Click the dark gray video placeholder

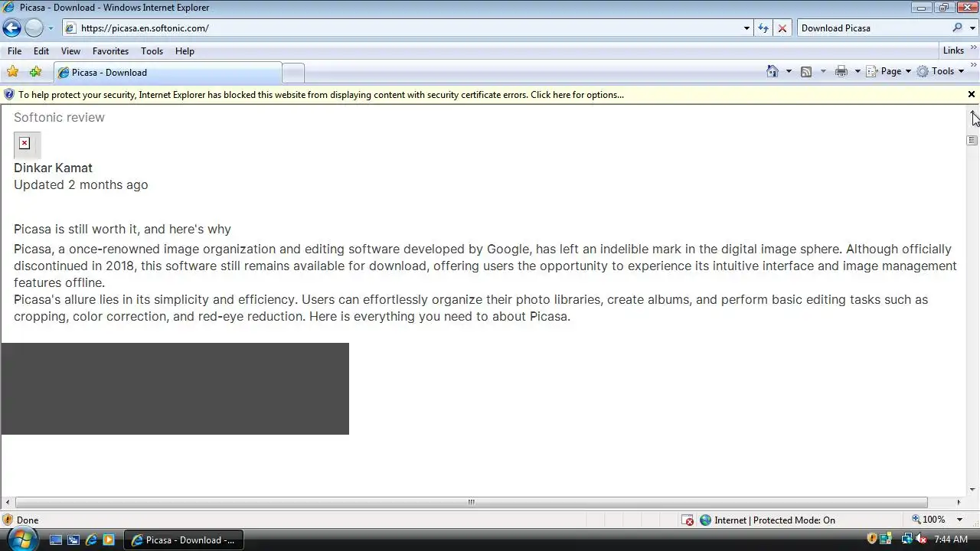pos(175,389)
